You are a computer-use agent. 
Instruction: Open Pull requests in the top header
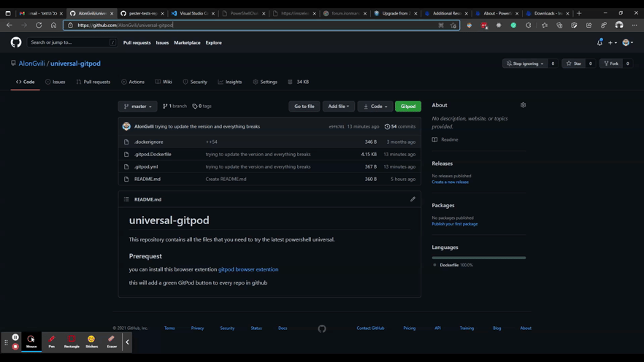137,42
